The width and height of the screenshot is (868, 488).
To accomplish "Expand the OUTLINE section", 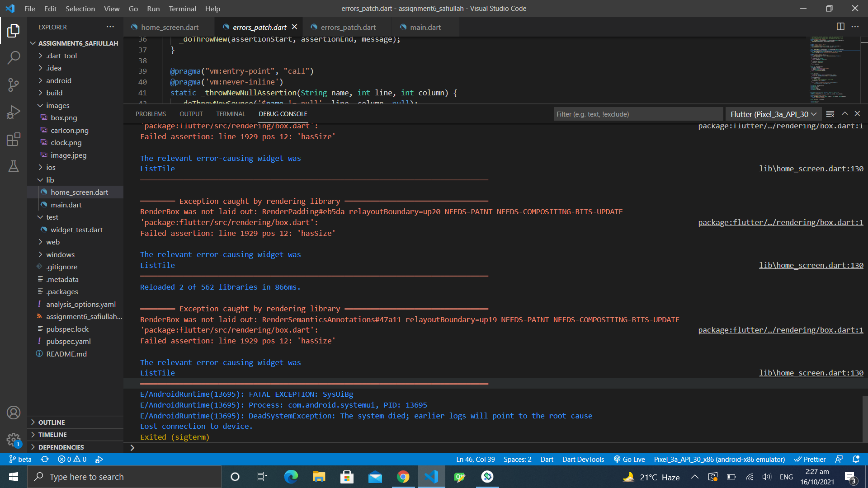I will click(x=75, y=422).
